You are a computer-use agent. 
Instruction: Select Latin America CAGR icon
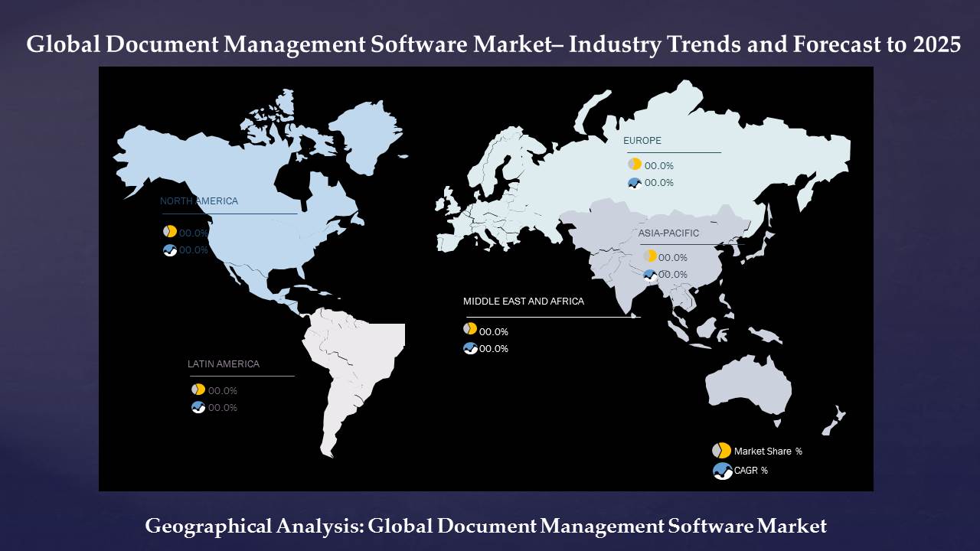[198, 407]
